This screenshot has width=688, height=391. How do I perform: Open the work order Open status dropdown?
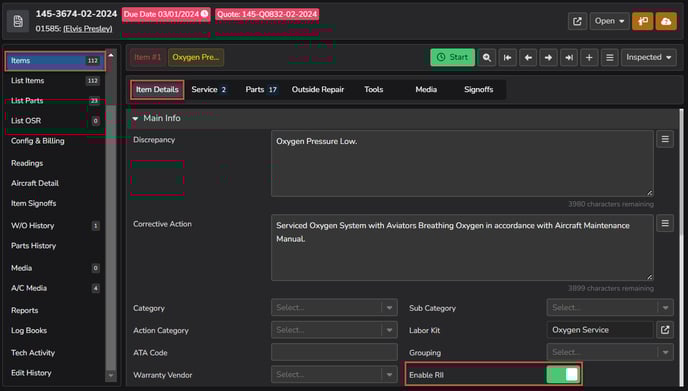coord(609,21)
